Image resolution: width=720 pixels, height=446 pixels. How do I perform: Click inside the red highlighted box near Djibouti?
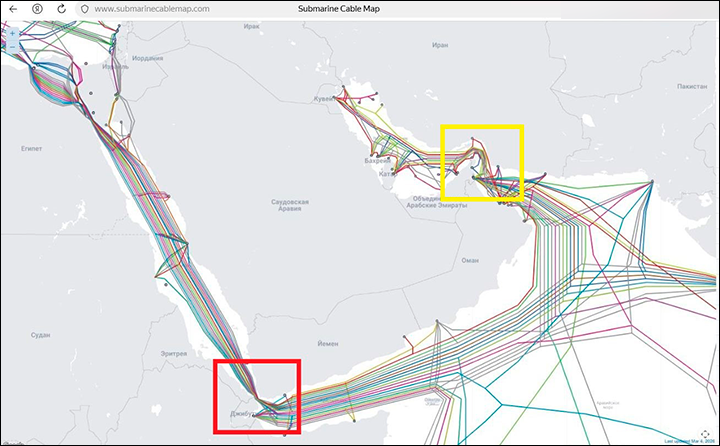pyautogui.click(x=257, y=396)
